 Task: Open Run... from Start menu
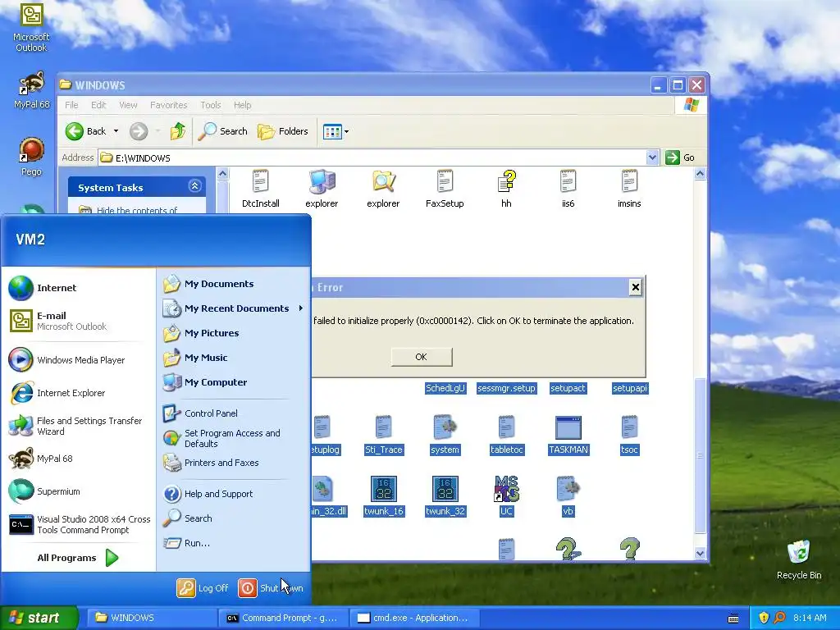tap(233, 543)
